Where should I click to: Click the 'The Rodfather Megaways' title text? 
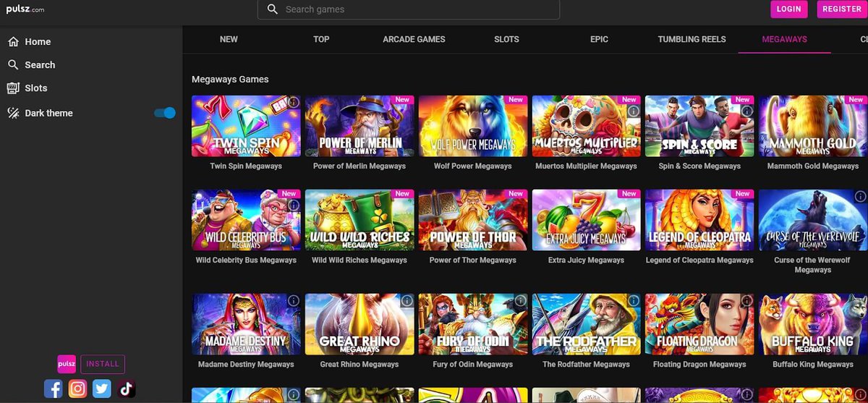[587, 365]
